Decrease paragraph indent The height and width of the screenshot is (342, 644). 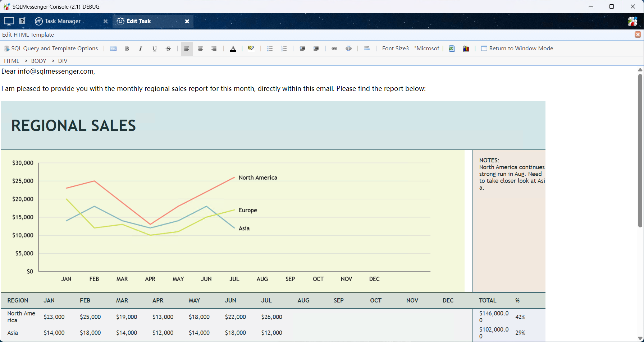[x=302, y=48]
